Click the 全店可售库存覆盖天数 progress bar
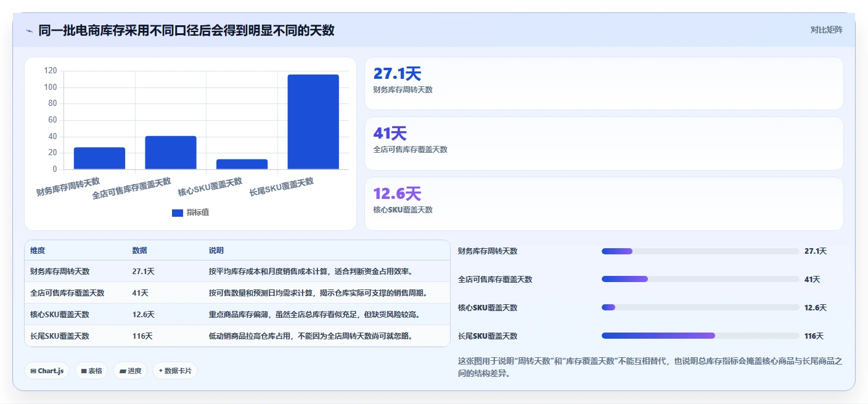The image size is (868, 404). (x=700, y=280)
